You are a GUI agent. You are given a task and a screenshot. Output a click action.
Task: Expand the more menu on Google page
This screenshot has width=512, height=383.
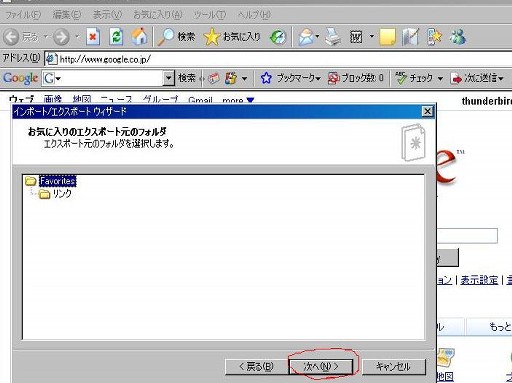(x=238, y=100)
